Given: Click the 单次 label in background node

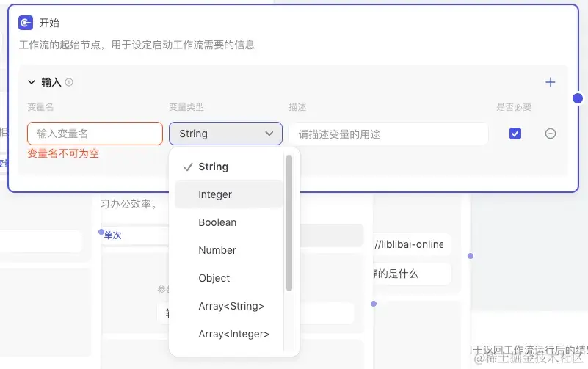Looking at the screenshot, I should coord(113,235).
